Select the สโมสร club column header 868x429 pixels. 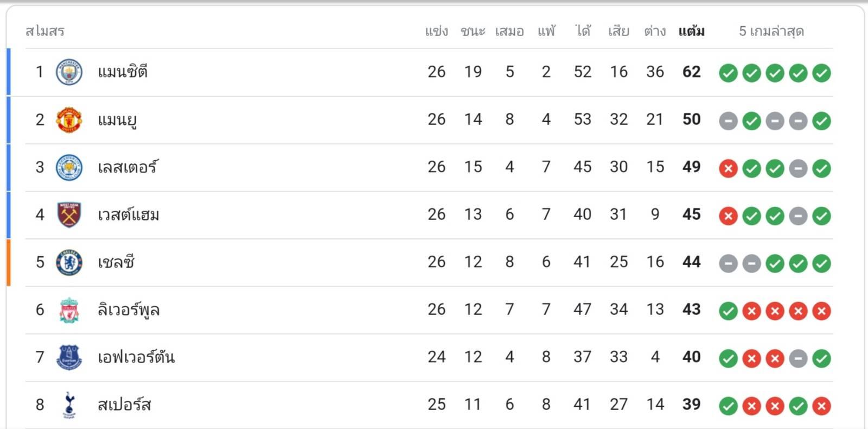(45, 31)
